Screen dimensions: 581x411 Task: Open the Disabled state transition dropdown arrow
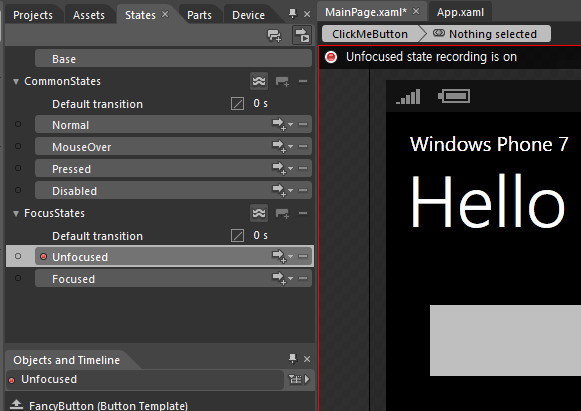[290, 190]
